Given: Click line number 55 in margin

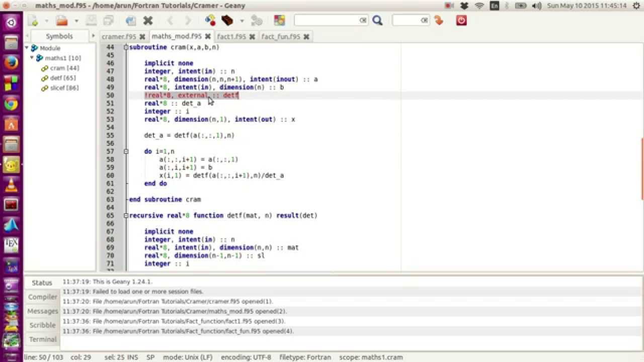Looking at the screenshot, I should pos(110,135).
